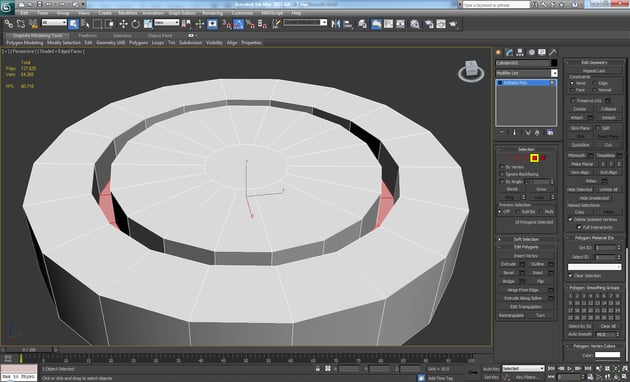Viewport: 630px width, 382px height.
Task: Activate the Select and Scale tool
Action: [148, 24]
